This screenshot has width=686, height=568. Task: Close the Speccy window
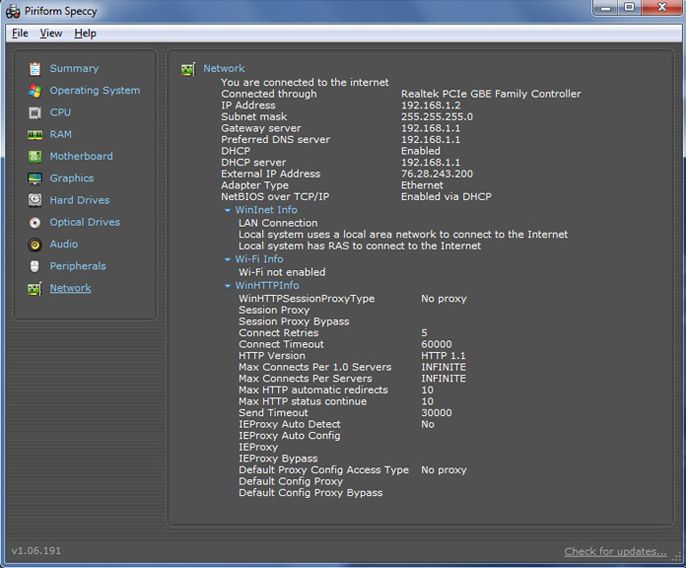pyautogui.click(x=662, y=7)
